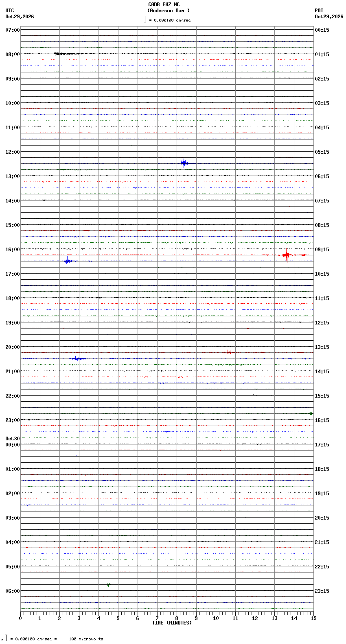Click the 09:15 PDT row label

[x=322, y=250]
